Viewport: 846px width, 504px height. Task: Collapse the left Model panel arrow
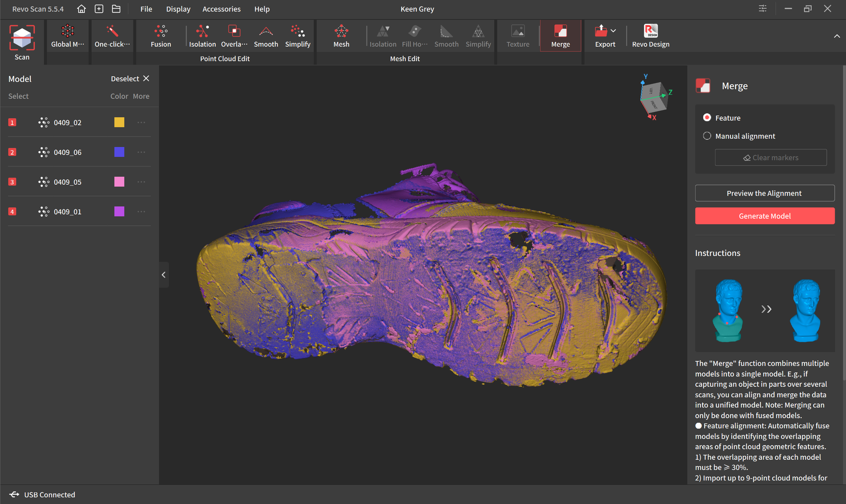pyautogui.click(x=163, y=275)
